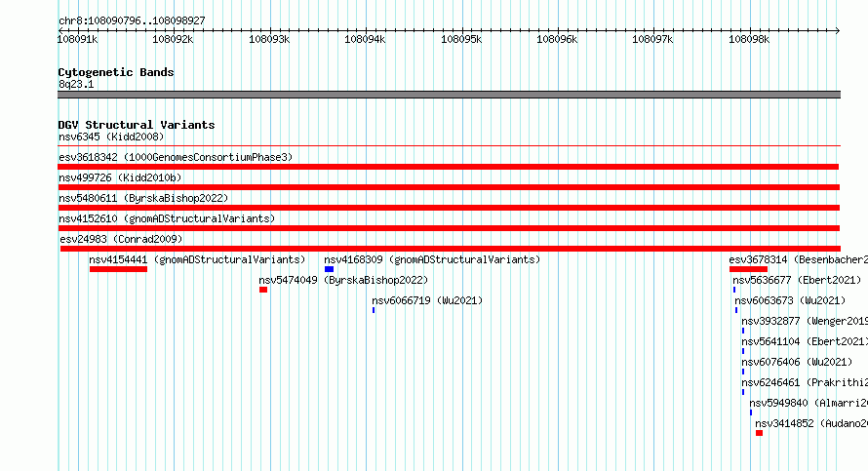Click the small red block under nsv5474049
The width and height of the screenshot is (868, 471).
tap(263, 290)
